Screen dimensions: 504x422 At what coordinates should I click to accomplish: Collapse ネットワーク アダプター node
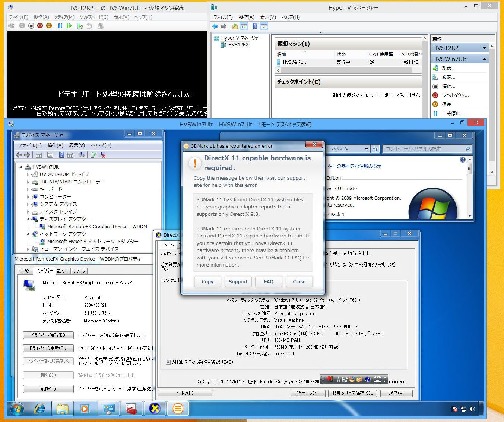(28, 234)
